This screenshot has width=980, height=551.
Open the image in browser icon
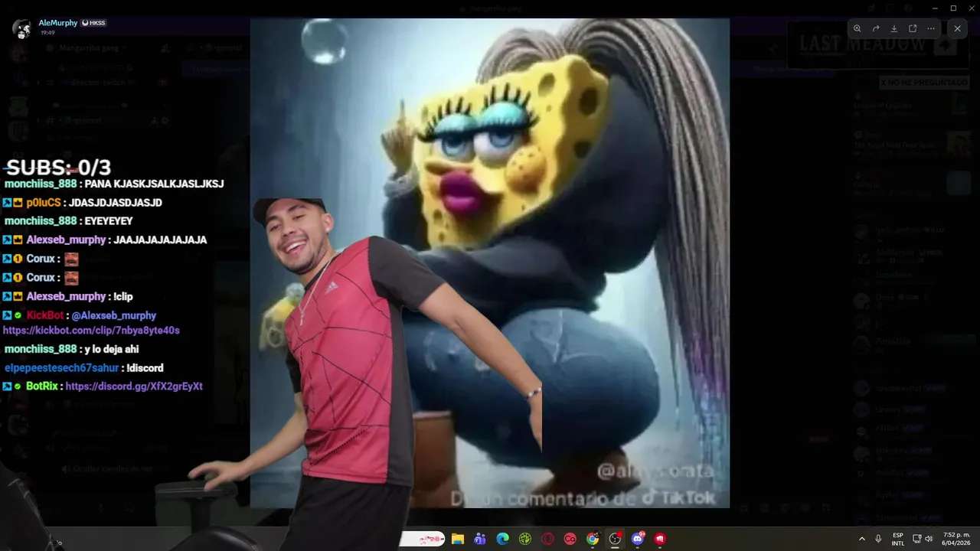(x=913, y=28)
